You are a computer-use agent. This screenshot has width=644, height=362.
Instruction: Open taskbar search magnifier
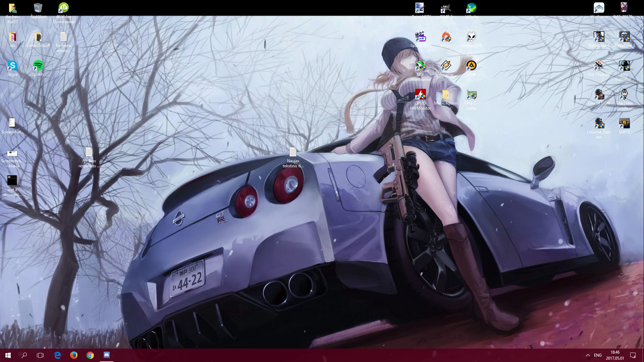tap(24, 355)
